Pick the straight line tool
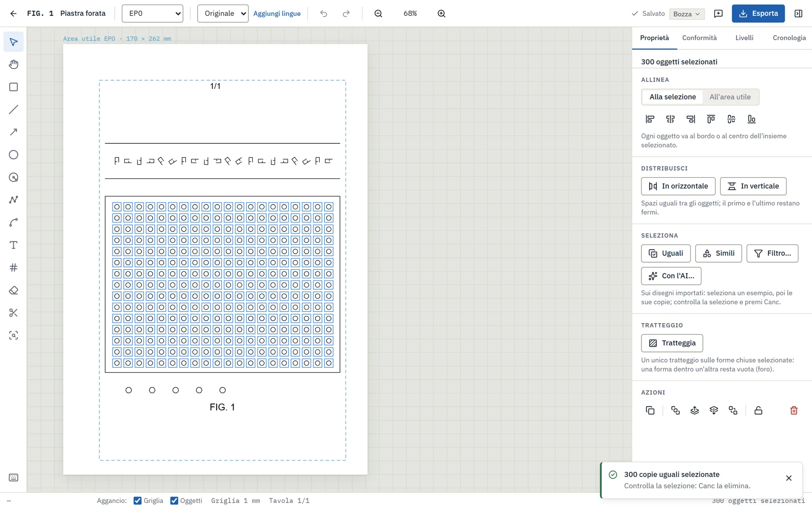Viewport: 812px width, 508px height. pos(14,110)
